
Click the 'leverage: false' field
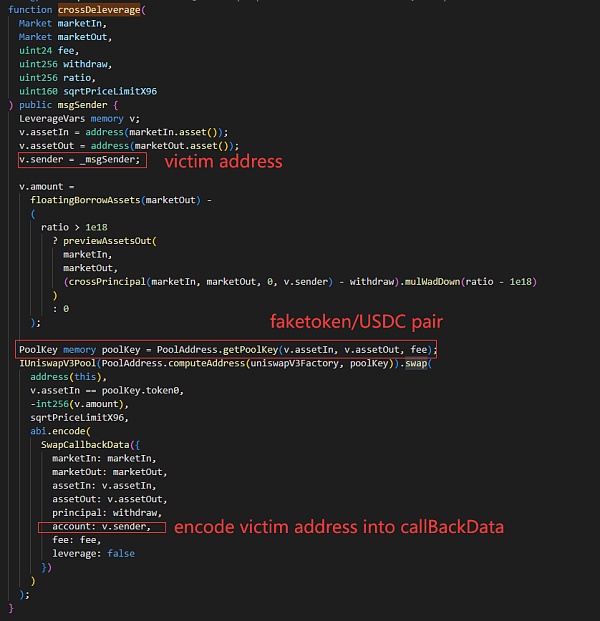[93, 554]
